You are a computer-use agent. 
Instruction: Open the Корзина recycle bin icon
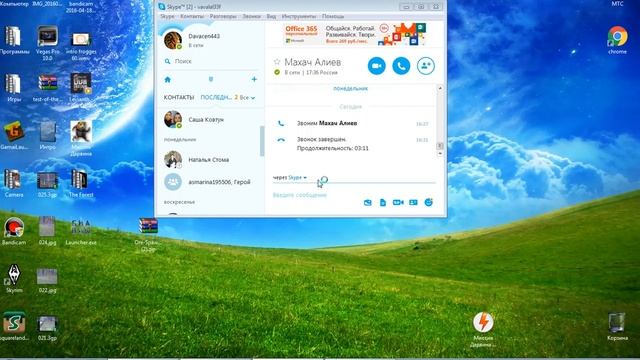[x=617, y=327]
